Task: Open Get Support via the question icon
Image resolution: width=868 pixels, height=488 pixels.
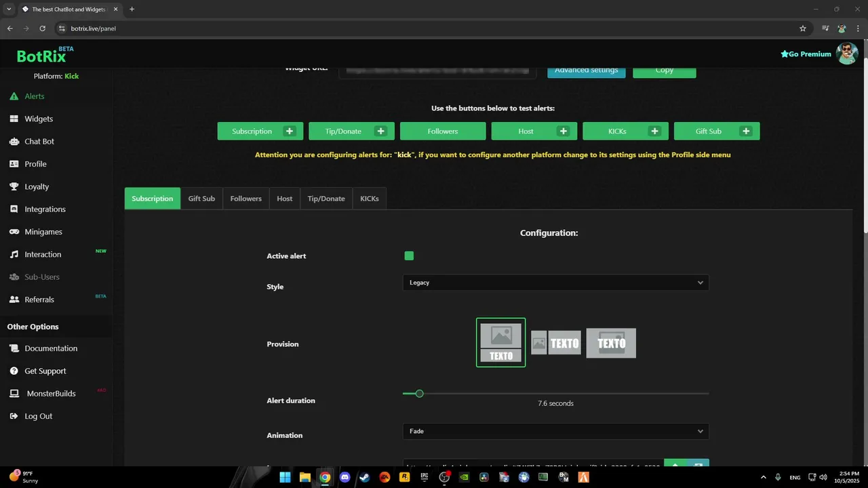Action: tap(14, 371)
